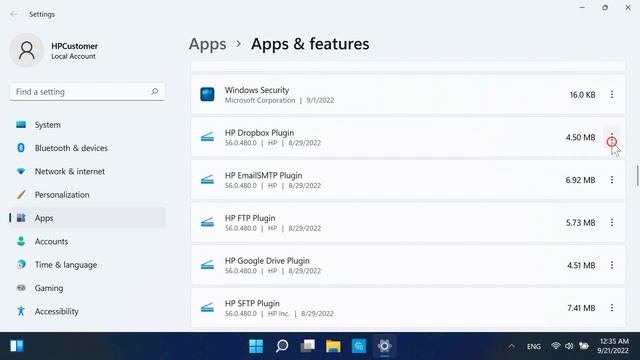The height and width of the screenshot is (360, 640).
Task: Open Bluetooth & devices settings
Action: pyautogui.click(x=87, y=148)
